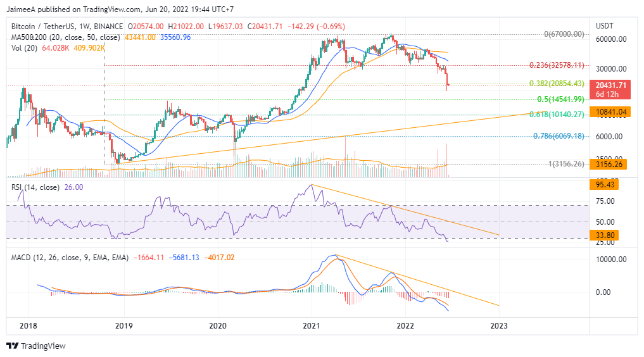
Task: Click the current price label 20431.71
Action: pyautogui.click(x=610, y=89)
